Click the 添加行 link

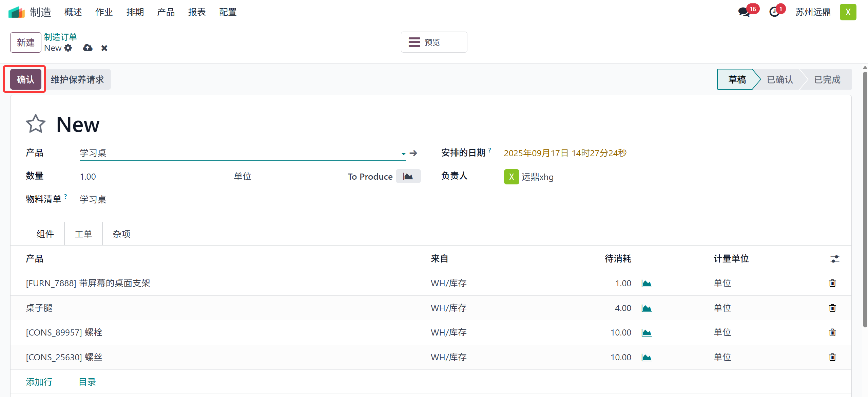39,382
